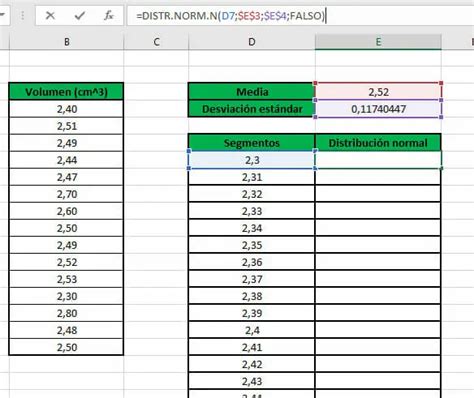474x398 pixels.
Task: Select Segmentos cell 2,33
Action: point(252,211)
